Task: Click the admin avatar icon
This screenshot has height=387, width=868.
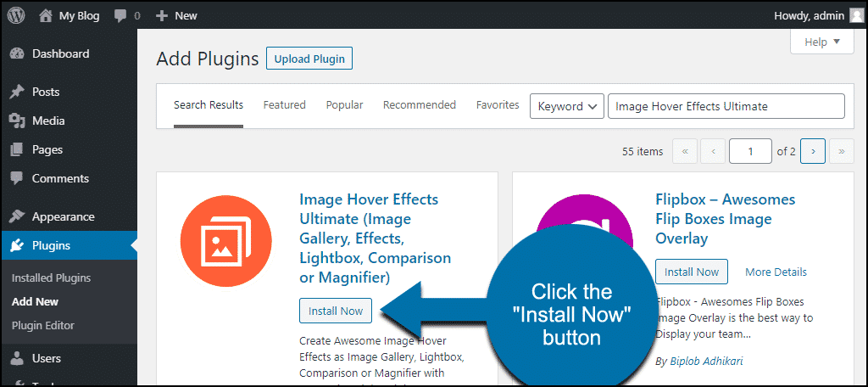Action: (856, 16)
